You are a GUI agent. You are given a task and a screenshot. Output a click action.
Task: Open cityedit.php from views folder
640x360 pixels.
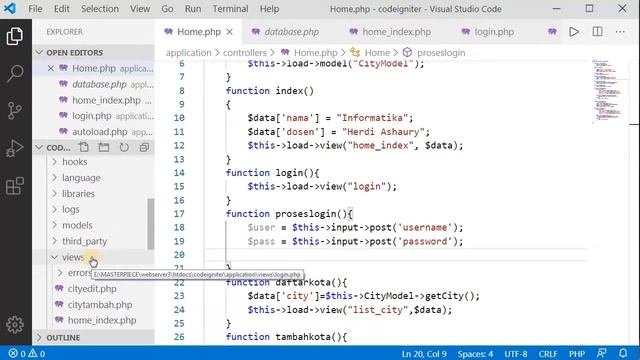coord(92,289)
